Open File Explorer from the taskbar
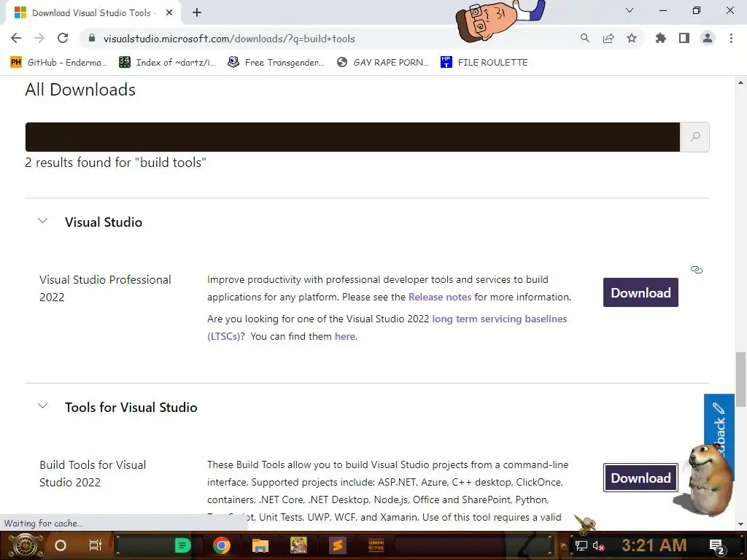Image resolution: width=747 pixels, height=560 pixels. pyautogui.click(x=260, y=545)
